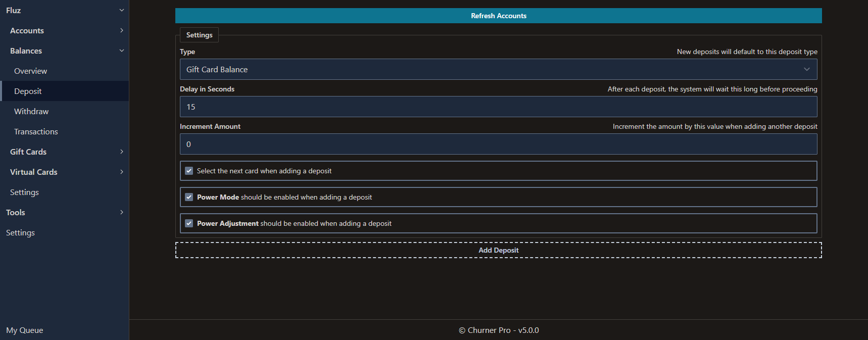Viewport: 868px width, 340px height.
Task: Open the Type dropdown for Gift Card Balance
Action: coord(498,69)
